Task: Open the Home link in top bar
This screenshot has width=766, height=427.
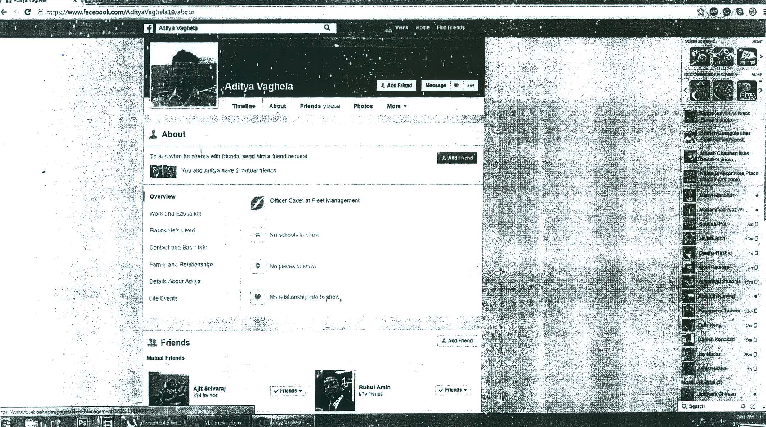Action: (423, 28)
